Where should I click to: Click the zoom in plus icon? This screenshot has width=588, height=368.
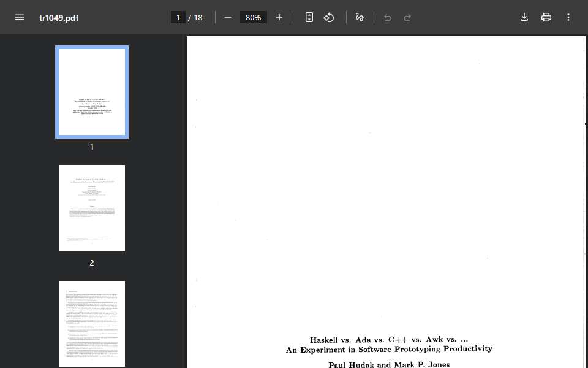point(279,17)
